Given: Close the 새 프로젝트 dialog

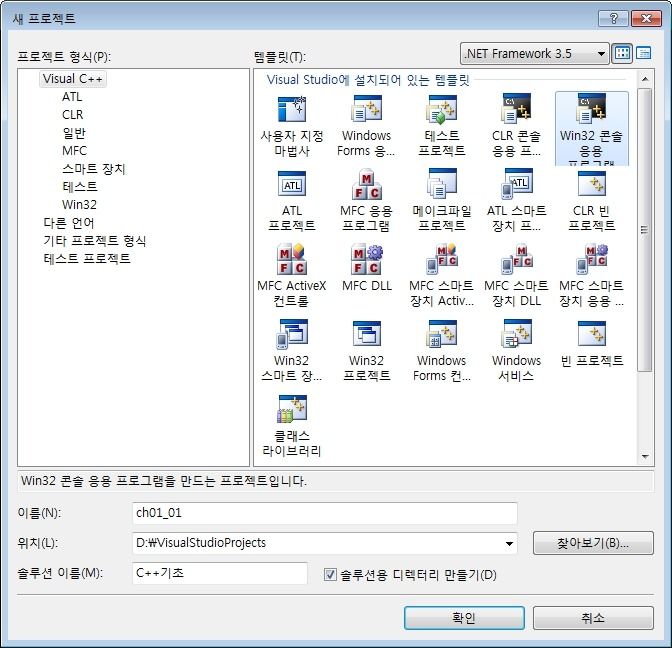Looking at the screenshot, I should tap(646, 18).
